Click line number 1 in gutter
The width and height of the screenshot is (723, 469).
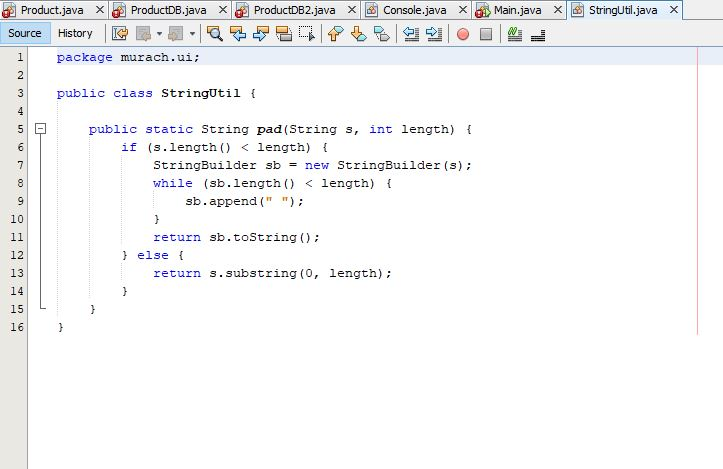coord(20,57)
